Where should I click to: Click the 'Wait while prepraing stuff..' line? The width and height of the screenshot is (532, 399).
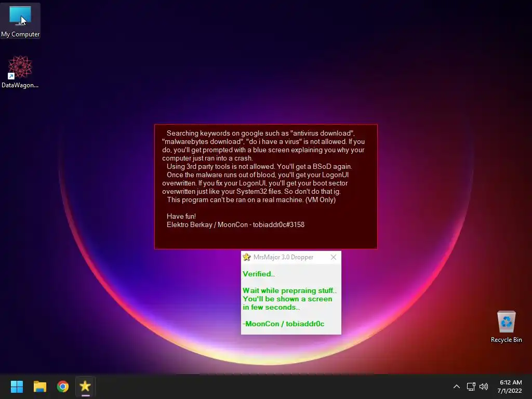pyautogui.click(x=289, y=290)
